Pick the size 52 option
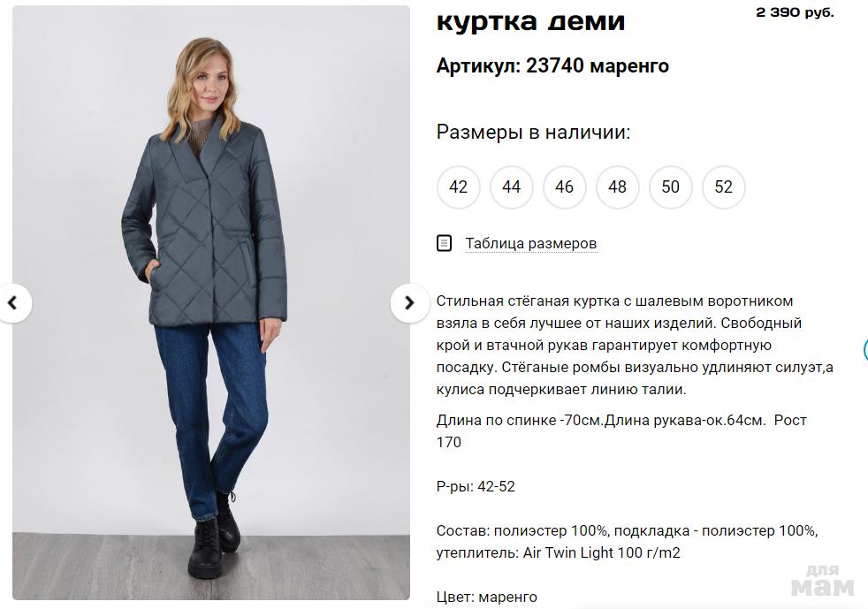Screen dimensions: 868x609 click(x=724, y=187)
